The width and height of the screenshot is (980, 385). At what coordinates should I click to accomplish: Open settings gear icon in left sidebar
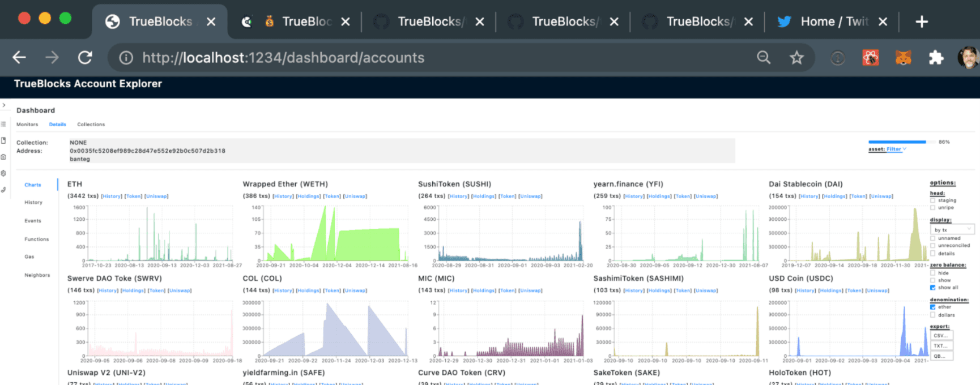(x=3, y=173)
